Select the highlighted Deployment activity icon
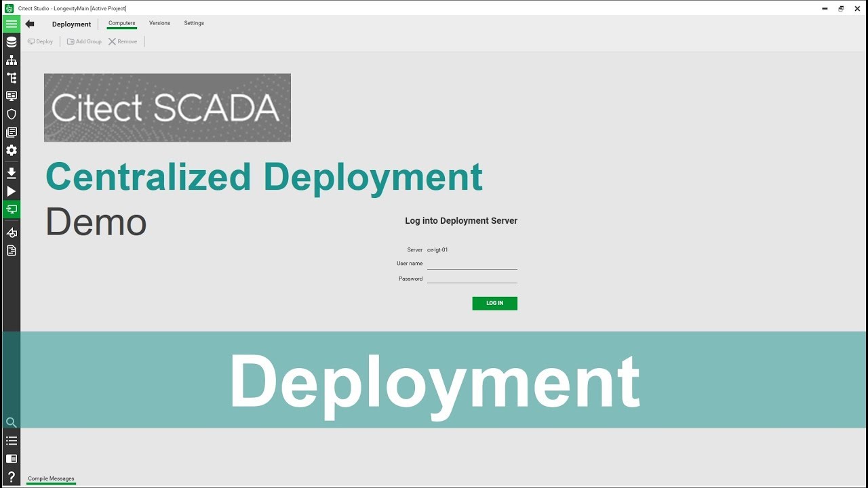The image size is (868, 488). 11,209
